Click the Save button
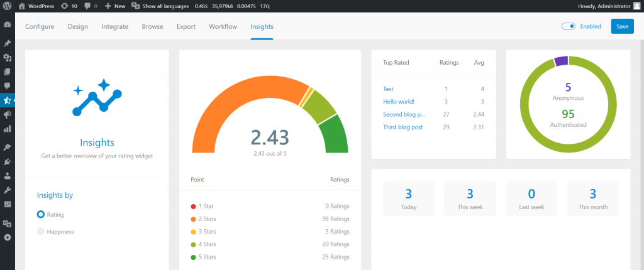The width and height of the screenshot is (644, 270). tap(622, 26)
